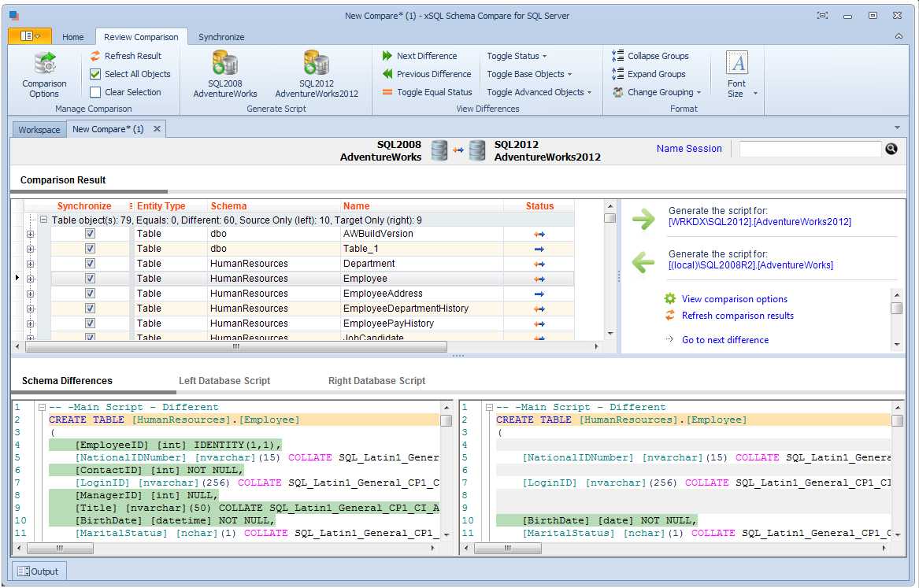
Task: Click the Output panel button
Action: [39, 571]
